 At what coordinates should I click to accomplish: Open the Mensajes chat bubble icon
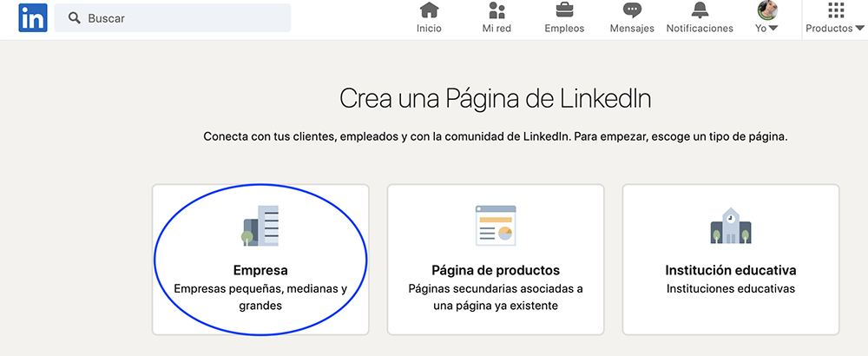(x=632, y=10)
